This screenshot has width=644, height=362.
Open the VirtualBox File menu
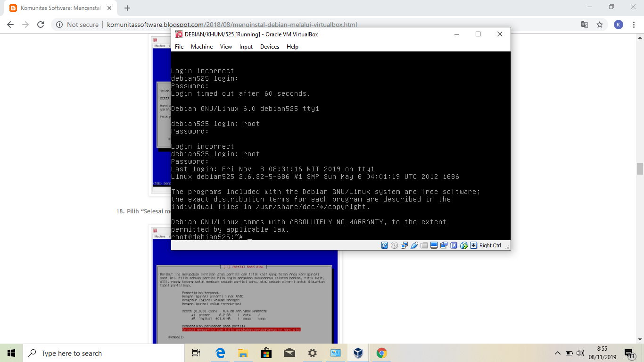click(x=179, y=47)
